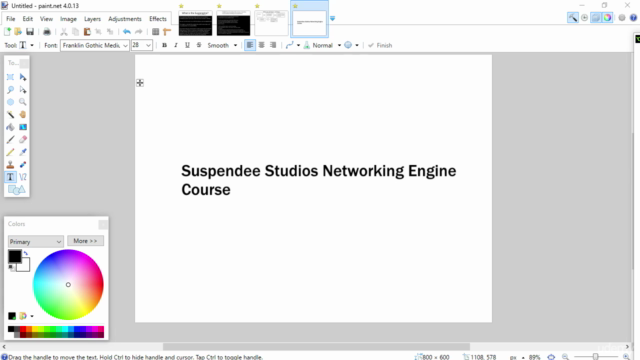The height and width of the screenshot is (360, 640).
Task: Open the View menu
Action: coord(46,19)
